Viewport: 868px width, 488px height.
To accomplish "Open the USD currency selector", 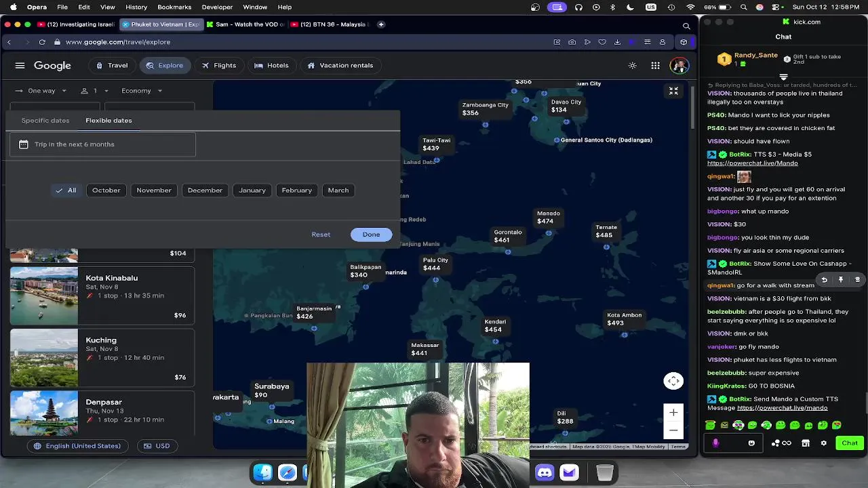I will pyautogui.click(x=157, y=446).
